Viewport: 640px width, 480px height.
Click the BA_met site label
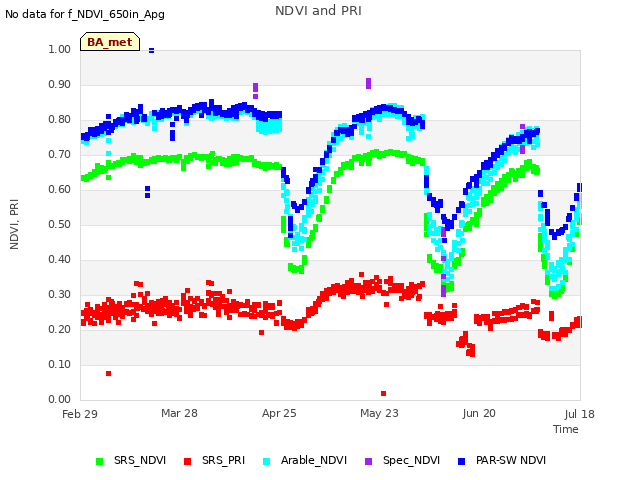(110, 42)
